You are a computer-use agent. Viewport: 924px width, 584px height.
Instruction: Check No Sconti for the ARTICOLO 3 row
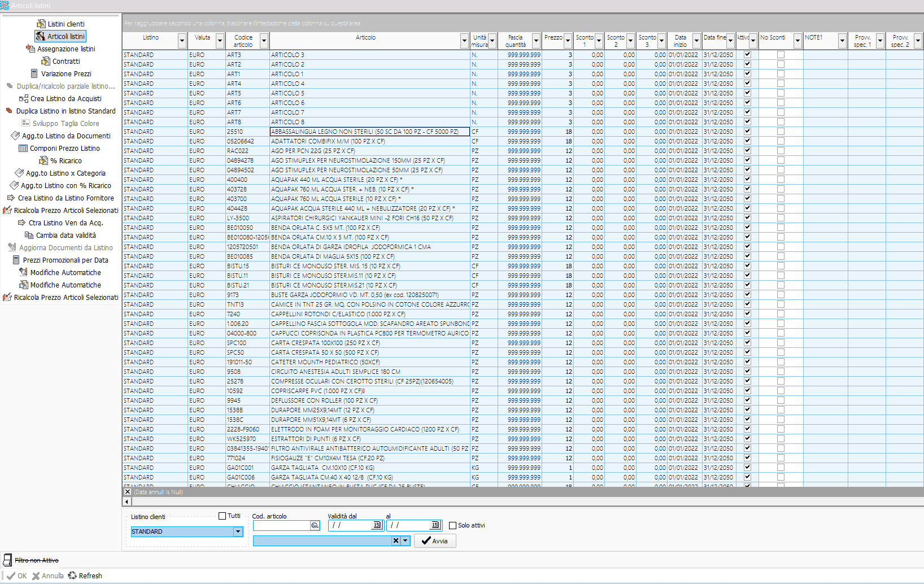[781, 55]
